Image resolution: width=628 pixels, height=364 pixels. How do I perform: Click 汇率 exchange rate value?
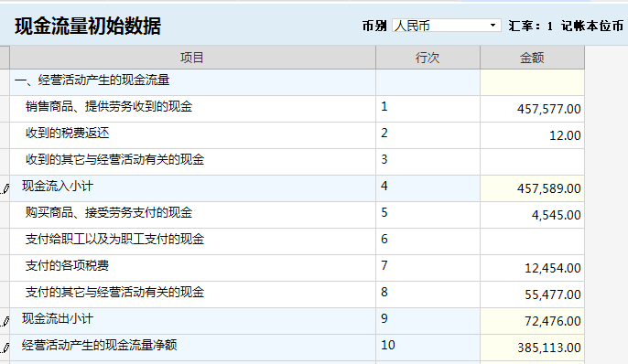pos(550,26)
